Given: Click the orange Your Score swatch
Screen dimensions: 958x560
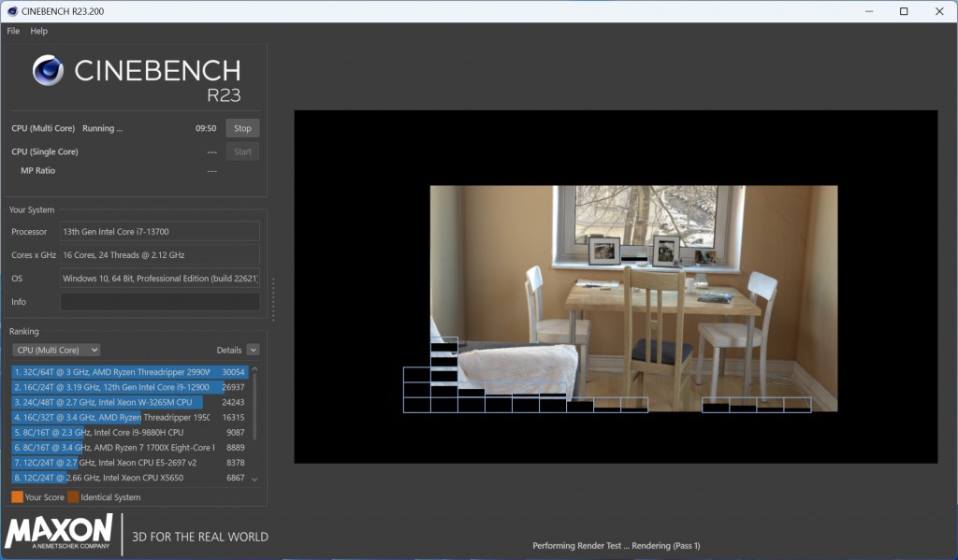Looking at the screenshot, I should (x=17, y=497).
